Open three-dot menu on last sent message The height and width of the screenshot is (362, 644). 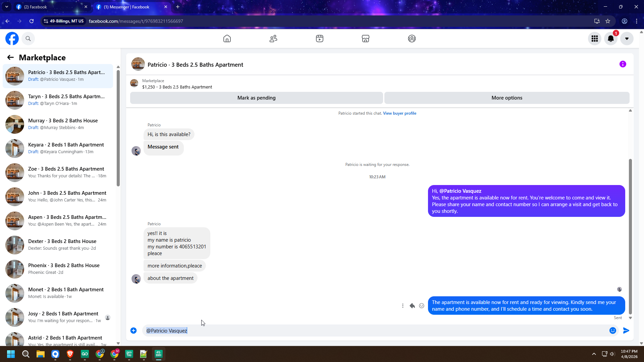[403, 306]
